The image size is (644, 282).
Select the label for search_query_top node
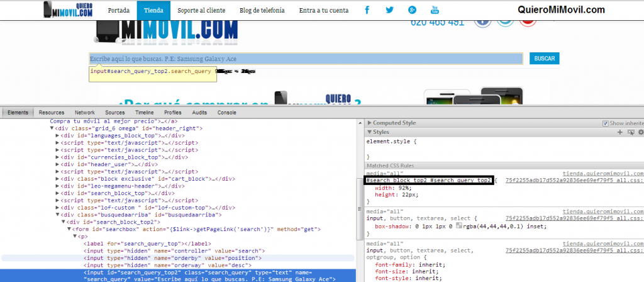pyautogui.click(x=147, y=244)
